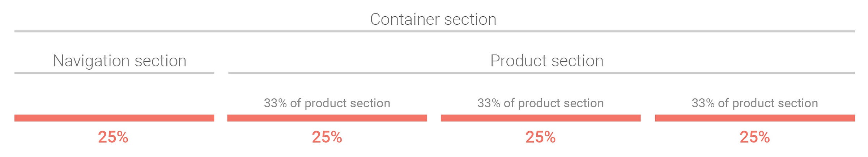Select the red bar beneath the Navigation section

point(114,118)
